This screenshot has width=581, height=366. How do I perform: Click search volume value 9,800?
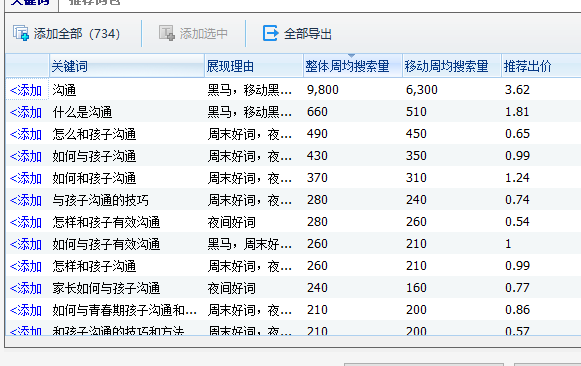(323, 90)
